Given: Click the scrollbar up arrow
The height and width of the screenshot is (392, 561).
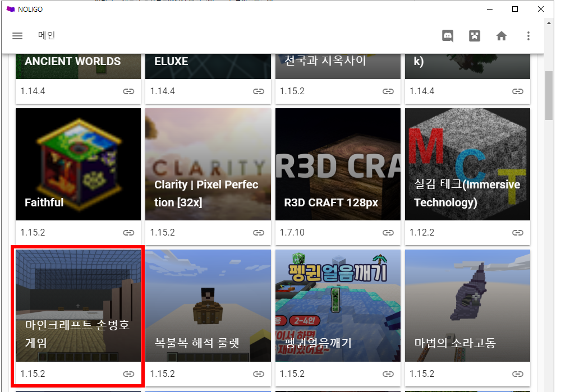Looking at the screenshot, I should coord(549,23).
